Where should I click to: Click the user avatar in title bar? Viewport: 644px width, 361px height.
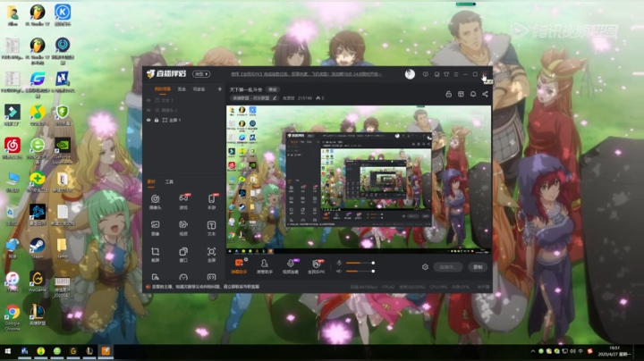[x=410, y=74]
